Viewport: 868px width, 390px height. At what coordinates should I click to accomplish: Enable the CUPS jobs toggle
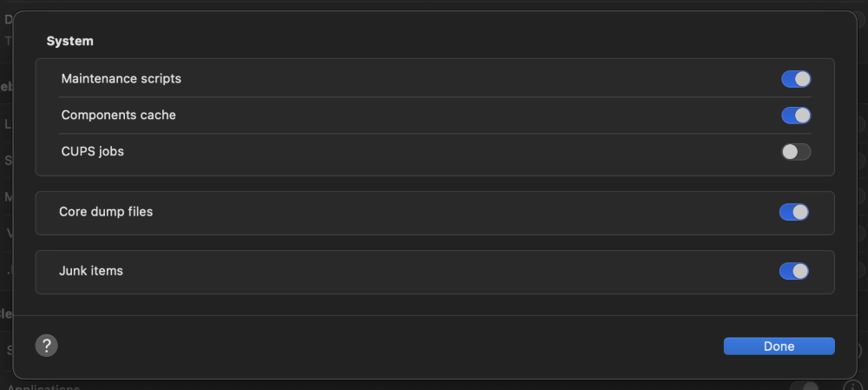tap(796, 152)
